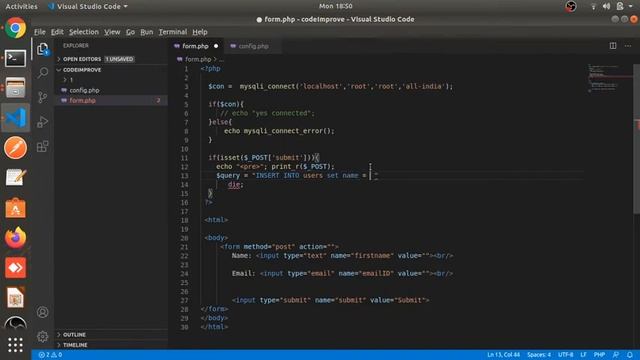Split the editor to the right
The width and height of the screenshot is (640, 360).
613,46
